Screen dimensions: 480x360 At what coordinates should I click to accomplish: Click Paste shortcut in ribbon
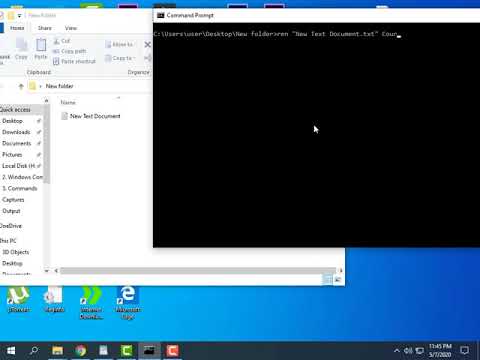[x=74, y=61]
